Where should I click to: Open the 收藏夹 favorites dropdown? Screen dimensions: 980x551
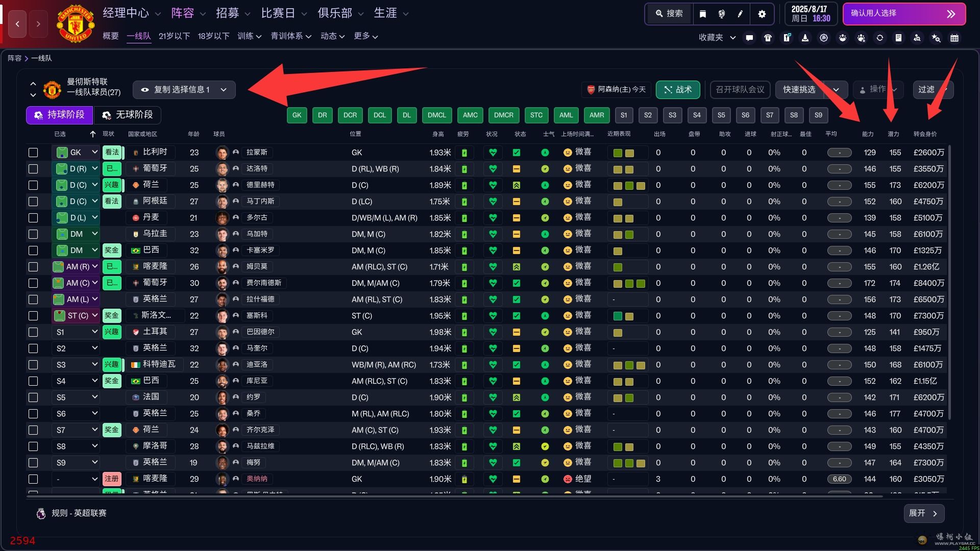tap(717, 38)
